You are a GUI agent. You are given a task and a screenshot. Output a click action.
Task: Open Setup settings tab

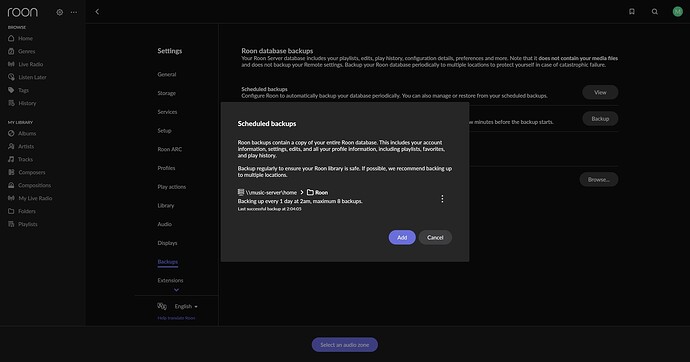click(165, 131)
